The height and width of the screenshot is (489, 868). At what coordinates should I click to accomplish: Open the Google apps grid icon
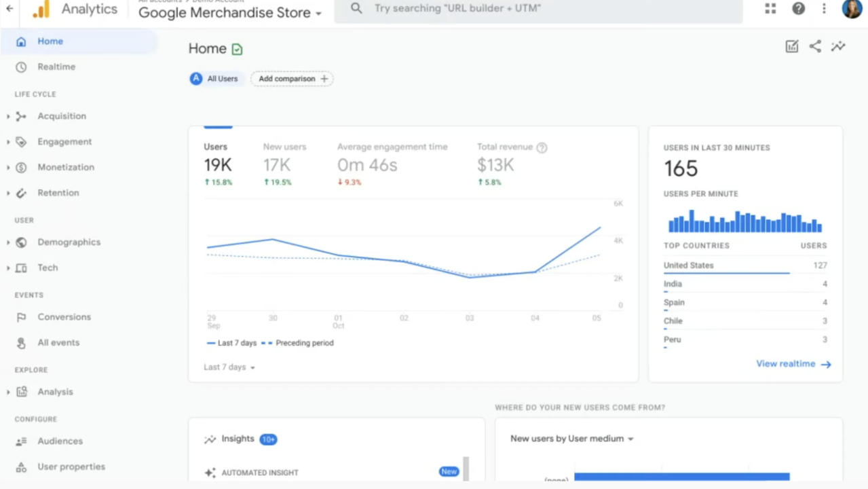click(770, 9)
